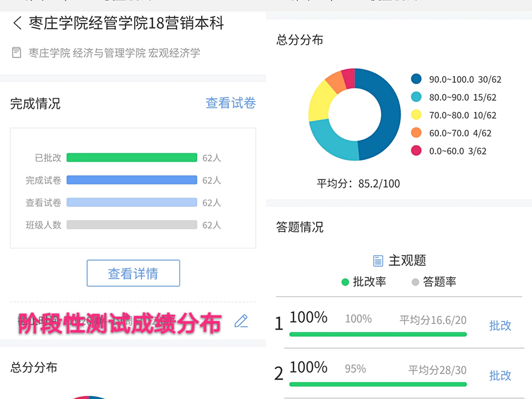This screenshot has width=532, height=399.
Task: Select the 60.0~70.0 orange legend swatch
Action: (x=416, y=133)
